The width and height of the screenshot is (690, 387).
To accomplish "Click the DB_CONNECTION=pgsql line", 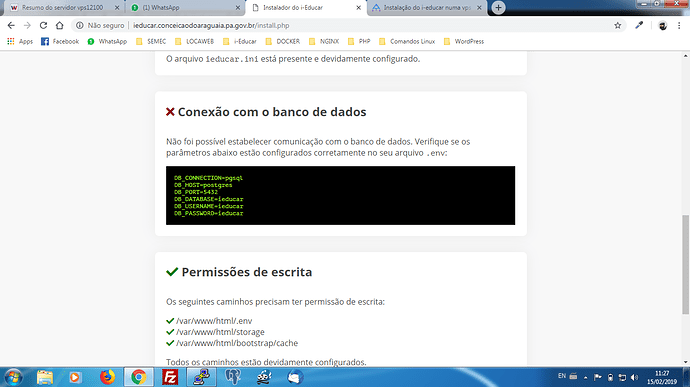I will (208, 178).
